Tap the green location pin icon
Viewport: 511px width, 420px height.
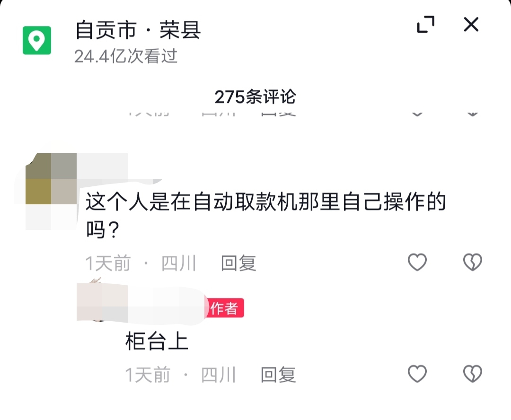coord(37,40)
